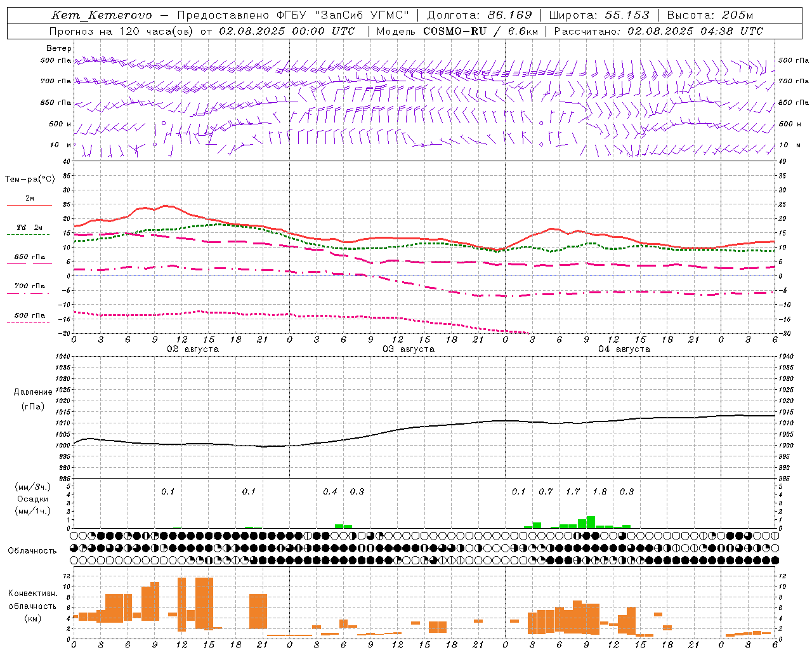Screen dimensions: 812x650
Task: Click the Прогноз на 120 часа(ов) text
Action: click(x=122, y=31)
